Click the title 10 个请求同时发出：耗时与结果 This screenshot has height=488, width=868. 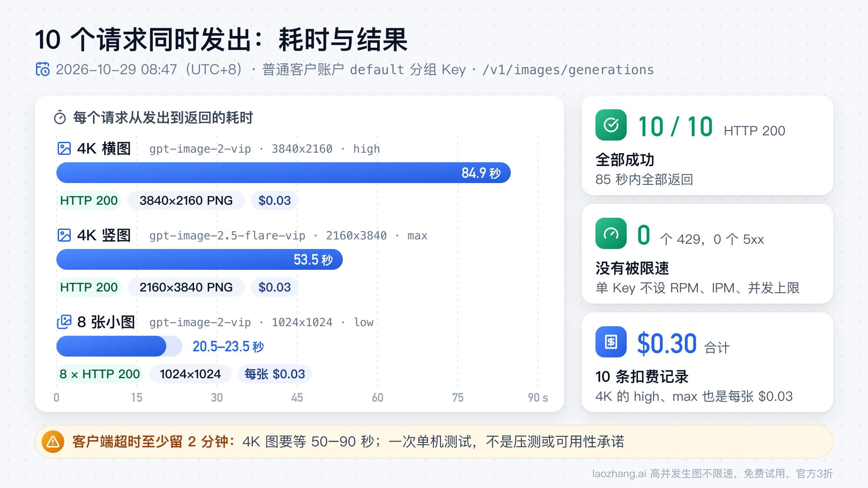tap(221, 39)
